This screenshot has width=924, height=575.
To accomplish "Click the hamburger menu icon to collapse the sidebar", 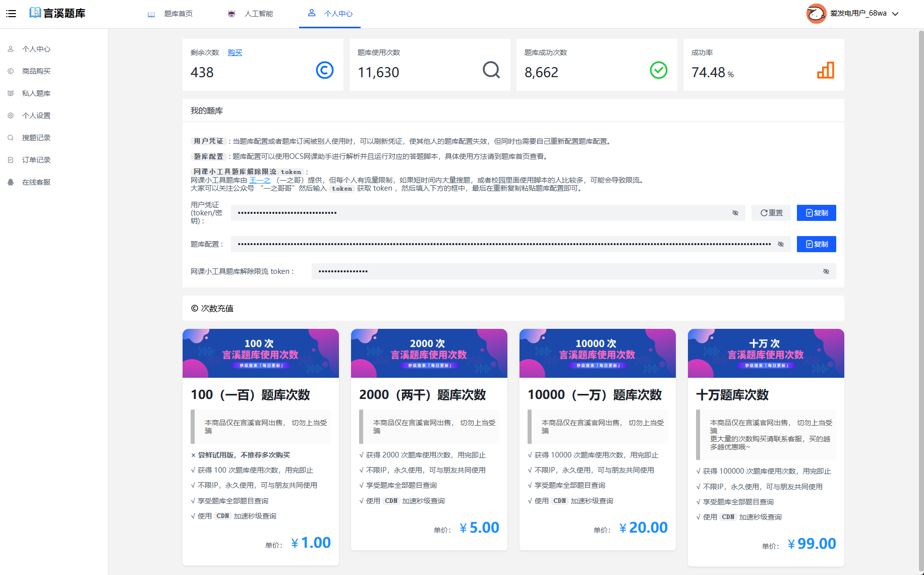I will (11, 14).
